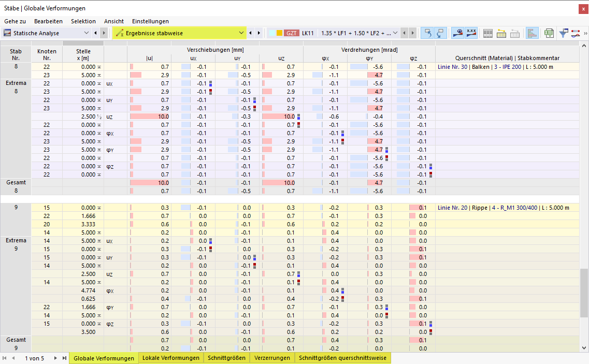589x364 pixels.
Task: Toggle the X.XX decimal places display icon
Action: (x=471, y=33)
